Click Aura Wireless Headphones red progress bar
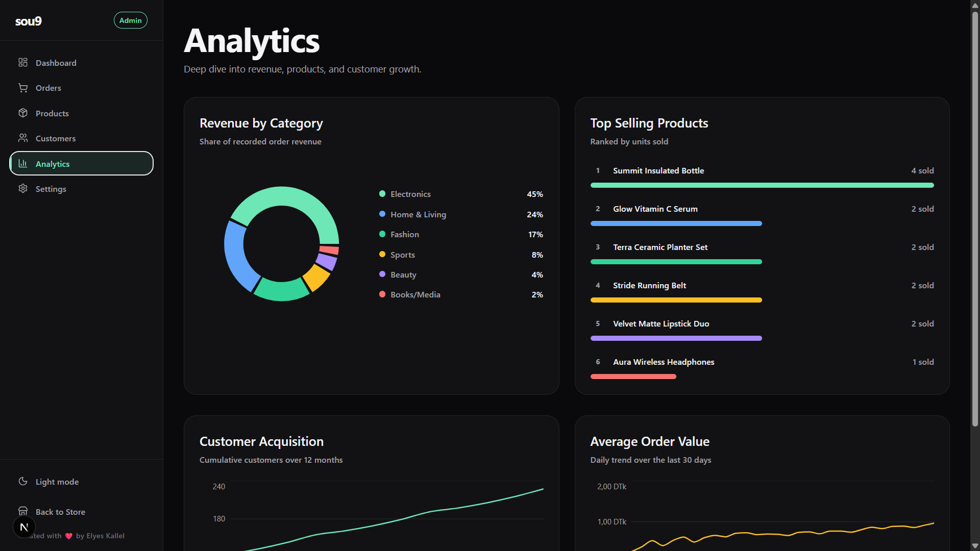Viewport: 980px width, 551px height. tap(633, 377)
